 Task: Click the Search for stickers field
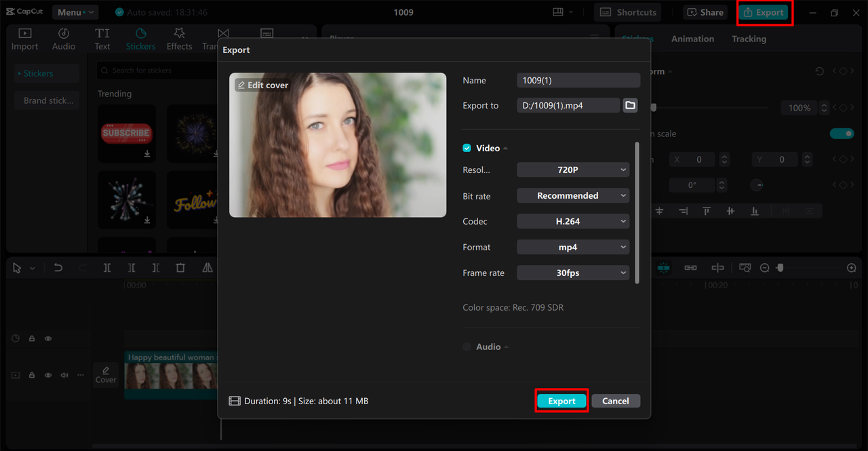[x=157, y=71]
